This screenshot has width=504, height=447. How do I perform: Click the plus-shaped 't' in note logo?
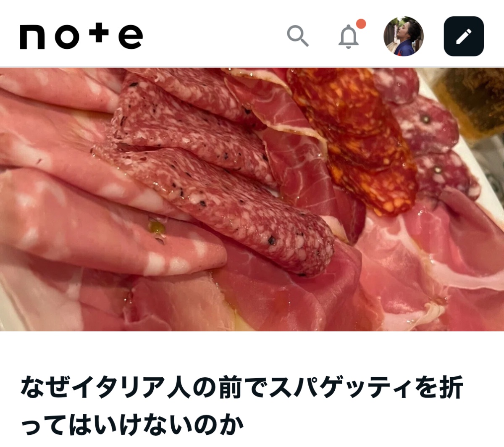pyautogui.click(x=99, y=33)
